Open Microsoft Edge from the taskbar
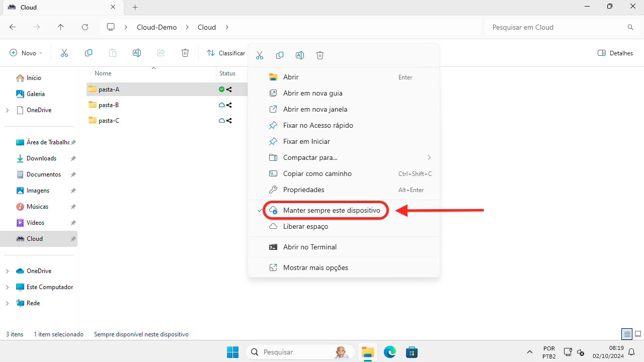Screen dimensions: 644x362 [x=390, y=352]
